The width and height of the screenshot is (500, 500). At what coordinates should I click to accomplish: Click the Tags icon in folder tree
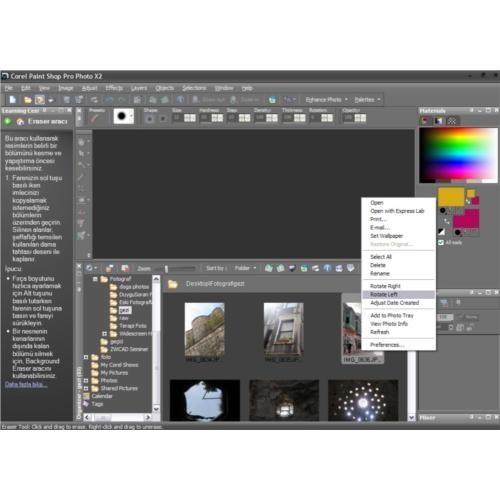point(86,404)
